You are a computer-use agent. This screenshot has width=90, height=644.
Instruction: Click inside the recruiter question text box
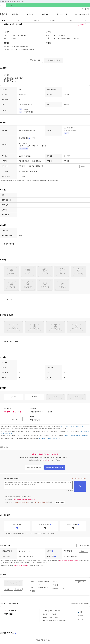38,485
